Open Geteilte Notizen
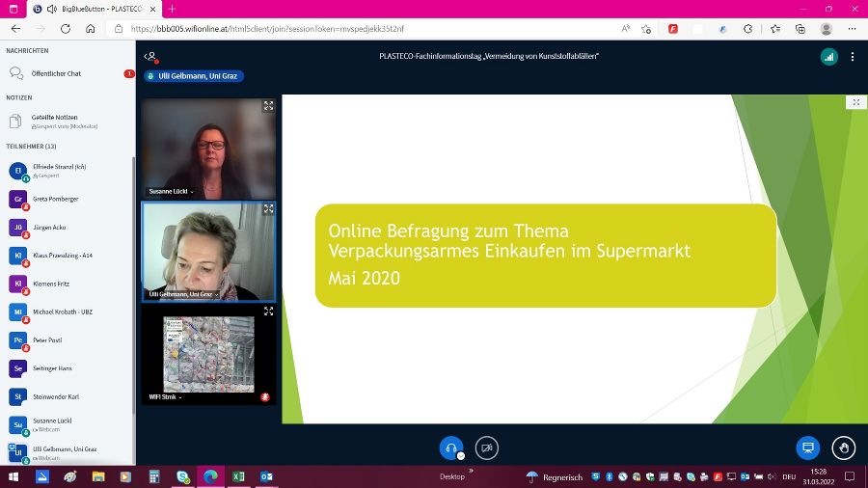This screenshot has width=868, height=488. coord(68,122)
